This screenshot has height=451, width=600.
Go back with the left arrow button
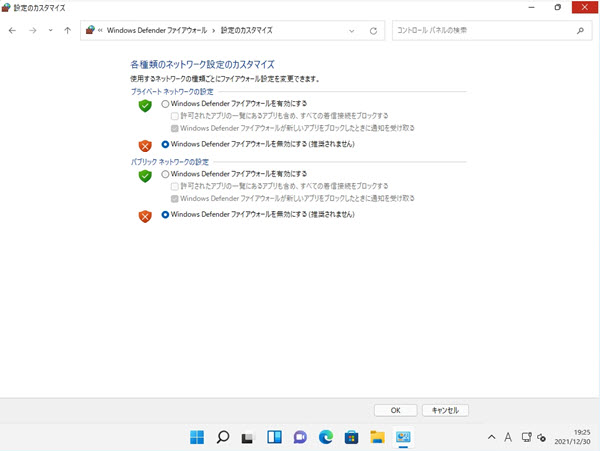point(12,31)
